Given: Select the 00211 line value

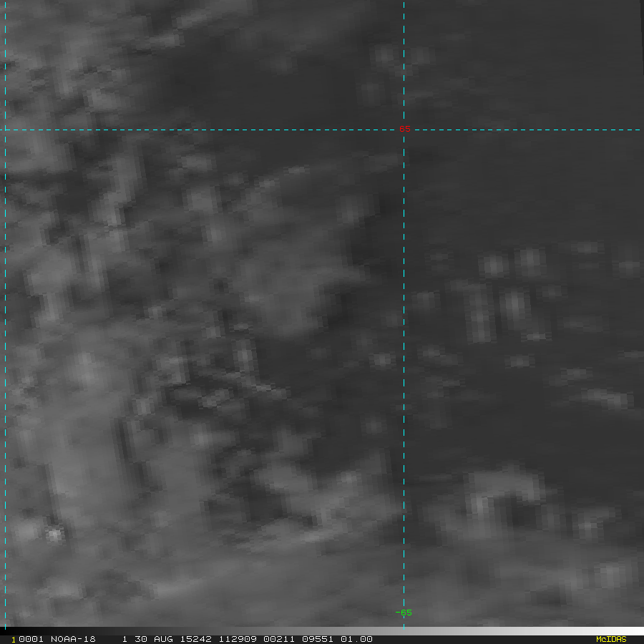Looking at the screenshot, I should click(279, 639).
